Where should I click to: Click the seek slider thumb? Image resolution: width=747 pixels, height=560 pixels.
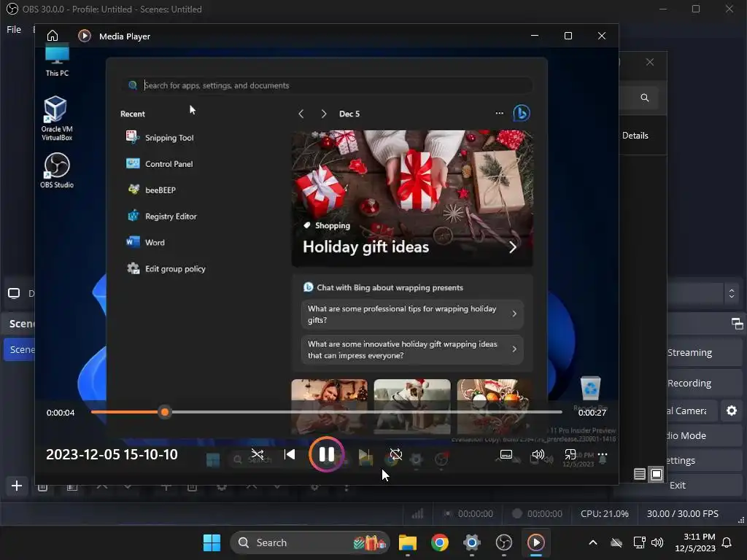(165, 413)
